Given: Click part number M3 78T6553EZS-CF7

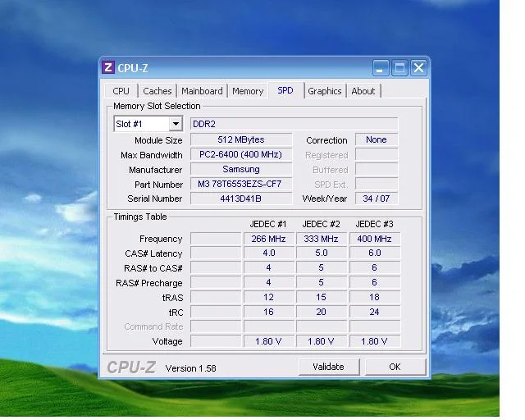Looking at the screenshot, I should [x=241, y=184].
